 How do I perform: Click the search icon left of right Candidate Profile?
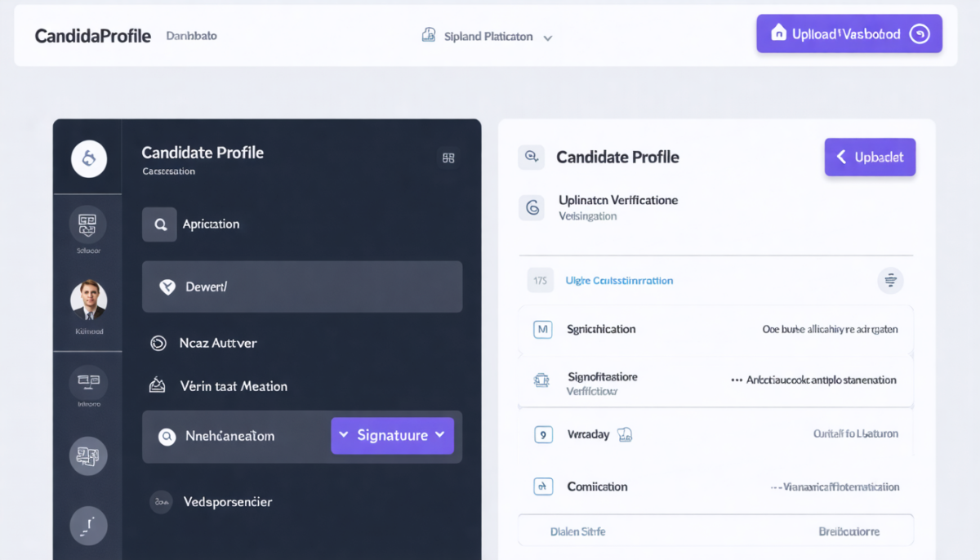tap(531, 157)
